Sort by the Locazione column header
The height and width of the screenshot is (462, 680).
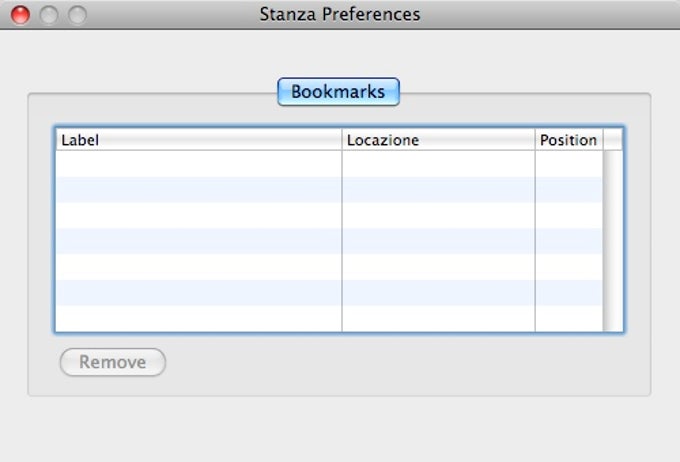click(x=438, y=140)
